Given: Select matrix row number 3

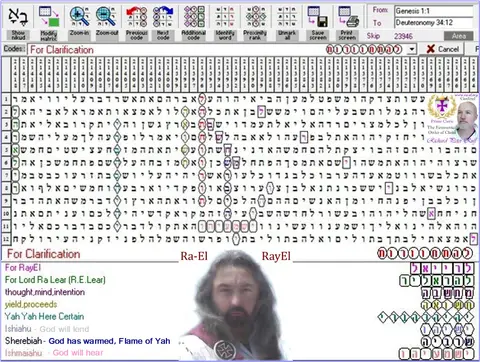Looking at the screenshot, I should (x=6, y=124).
